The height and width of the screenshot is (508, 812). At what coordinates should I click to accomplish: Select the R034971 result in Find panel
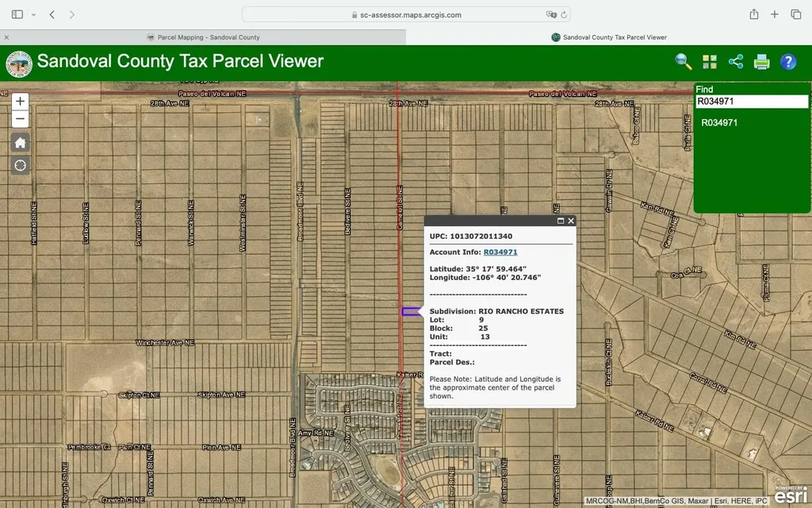click(x=719, y=123)
